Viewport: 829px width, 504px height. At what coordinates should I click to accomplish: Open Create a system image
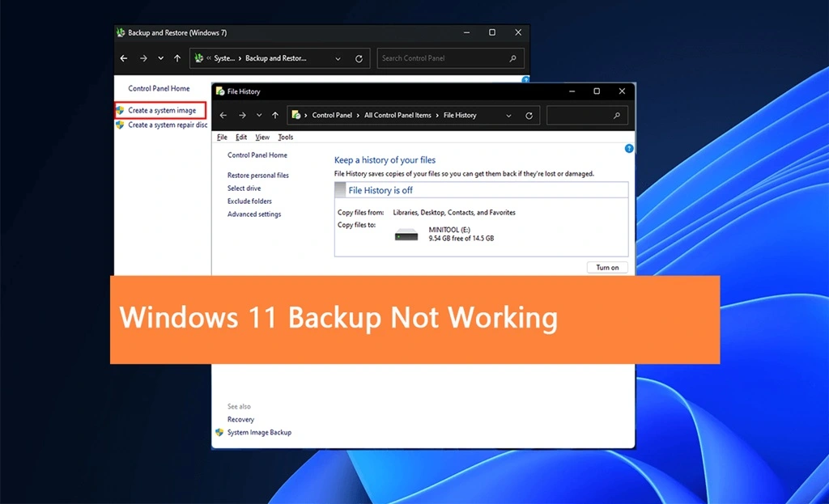162,110
